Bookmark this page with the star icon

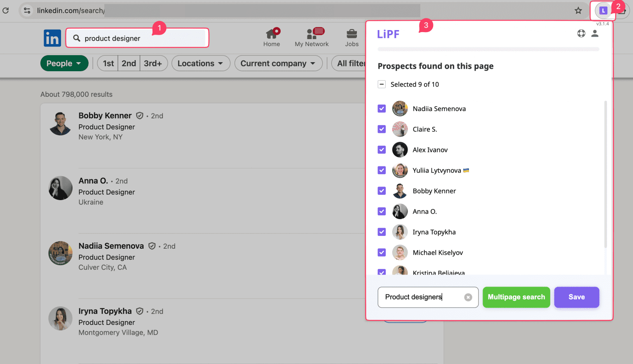pyautogui.click(x=578, y=11)
